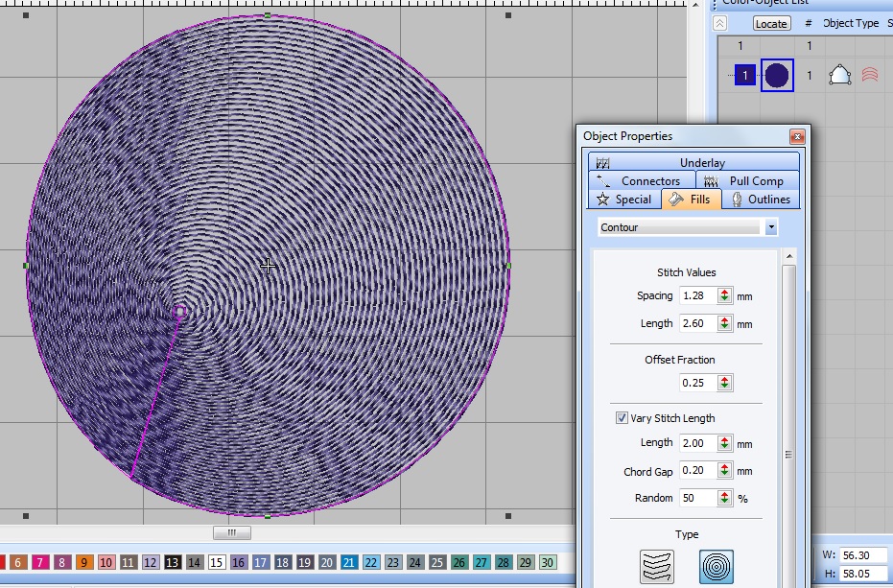Screen dimensions: 893x588
Task: Pick color swatch number 21 from palette
Action: pyautogui.click(x=349, y=563)
